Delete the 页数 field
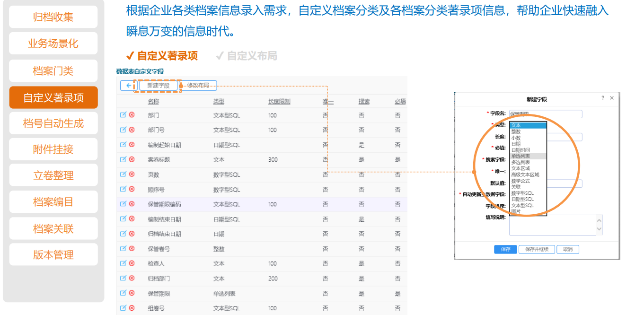The height and width of the screenshot is (323, 644). click(x=132, y=175)
